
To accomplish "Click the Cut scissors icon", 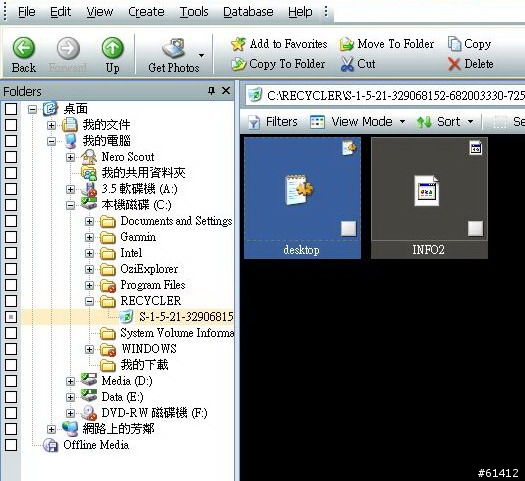I will click(347, 64).
